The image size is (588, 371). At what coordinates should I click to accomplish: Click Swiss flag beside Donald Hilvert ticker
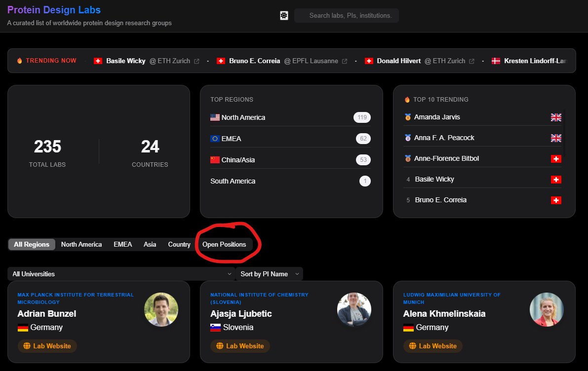coord(369,61)
